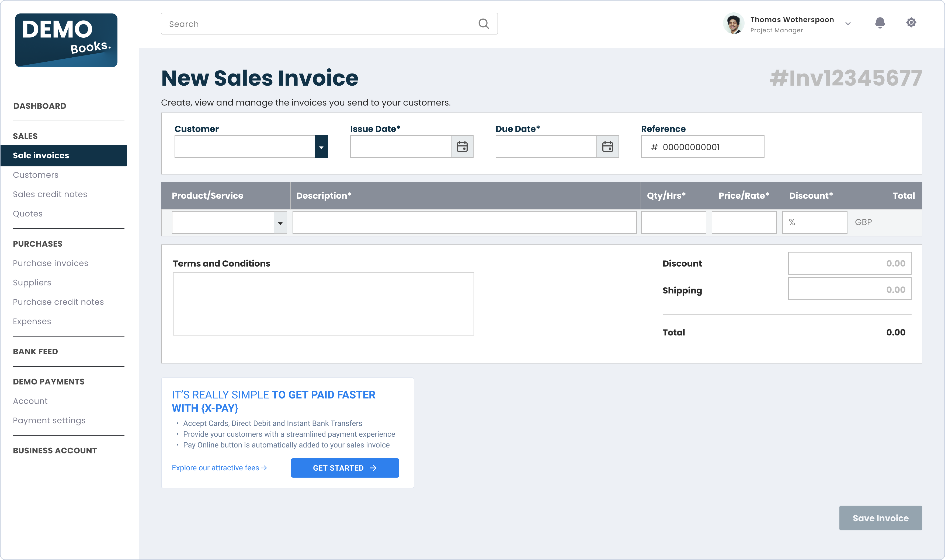Screen dimensions: 945x560
Task: Expand the user profile chevron
Action: pos(848,24)
